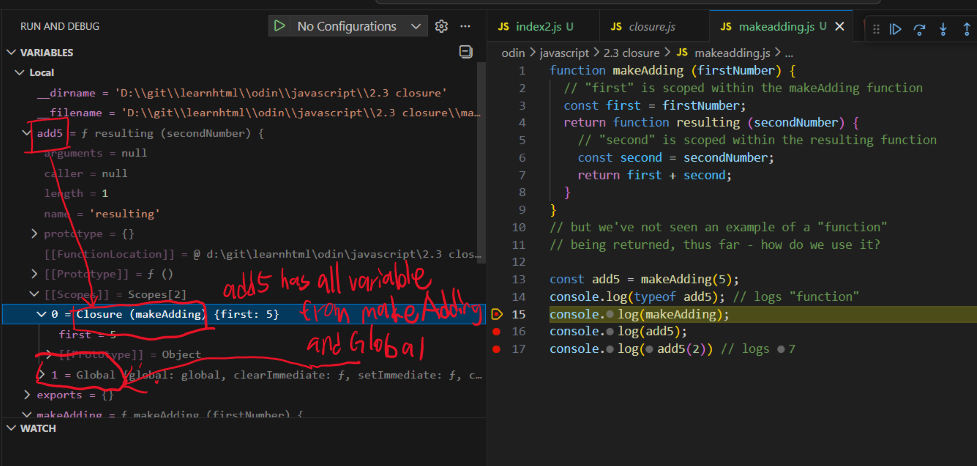Toggle the active breakpoint on line 15
977x466 pixels.
click(x=496, y=314)
